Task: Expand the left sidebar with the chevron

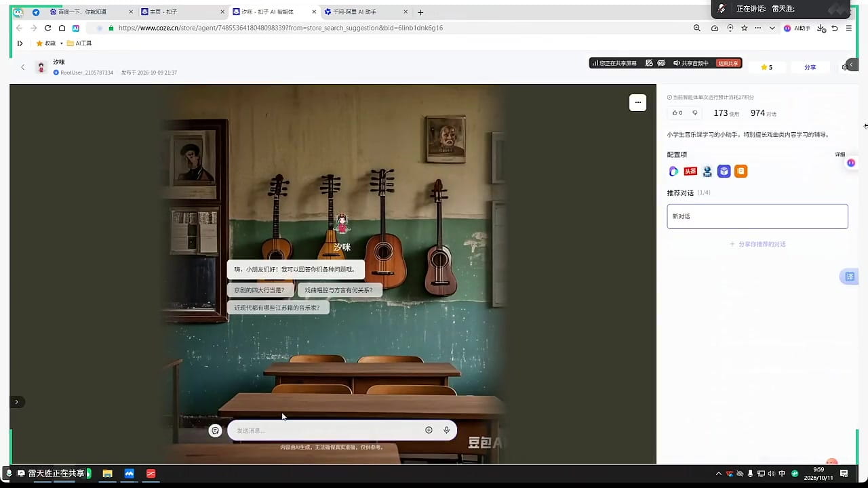Action: pyautogui.click(x=16, y=402)
